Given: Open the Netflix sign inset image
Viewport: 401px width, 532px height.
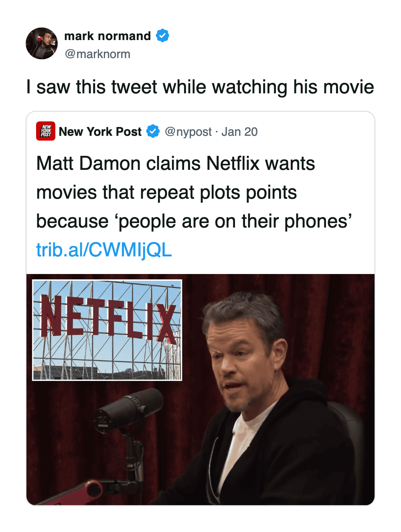Looking at the screenshot, I should [107, 330].
